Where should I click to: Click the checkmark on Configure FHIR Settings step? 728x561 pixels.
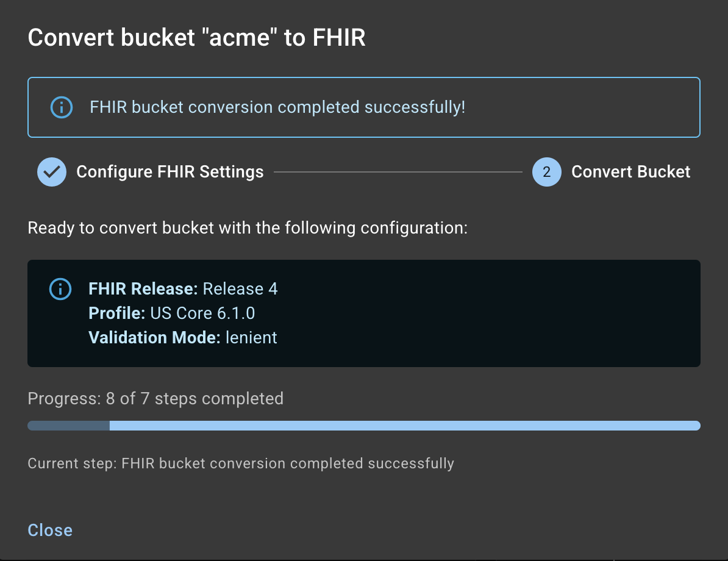[x=52, y=172]
